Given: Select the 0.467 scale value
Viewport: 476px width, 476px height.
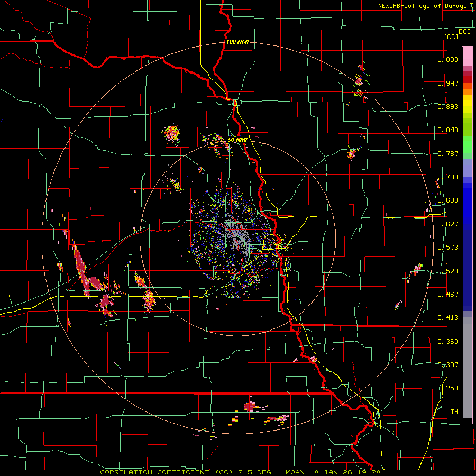Looking at the screenshot, I should pos(448,295).
